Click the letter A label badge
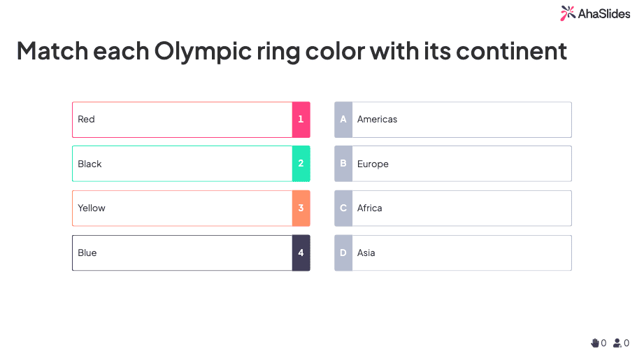The image size is (644, 361). (x=343, y=120)
